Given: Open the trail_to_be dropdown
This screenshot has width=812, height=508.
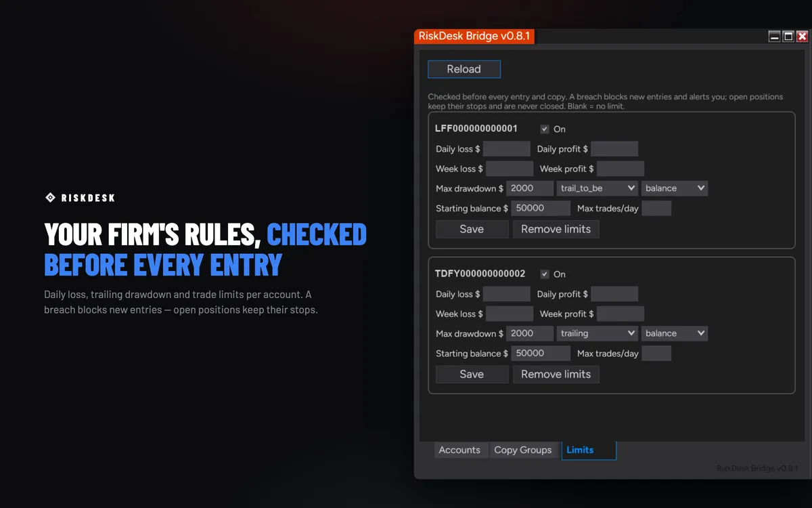Looking at the screenshot, I should (597, 188).
